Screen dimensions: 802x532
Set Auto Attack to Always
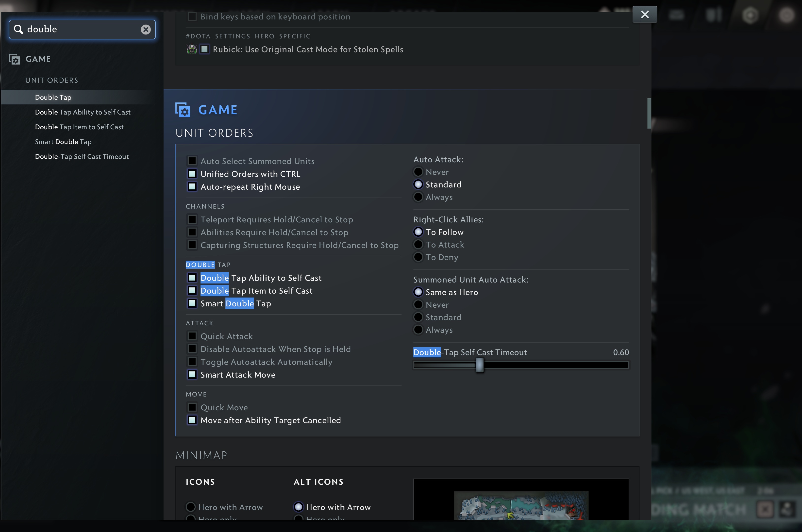pyautogui.click(x=418, y=197)
